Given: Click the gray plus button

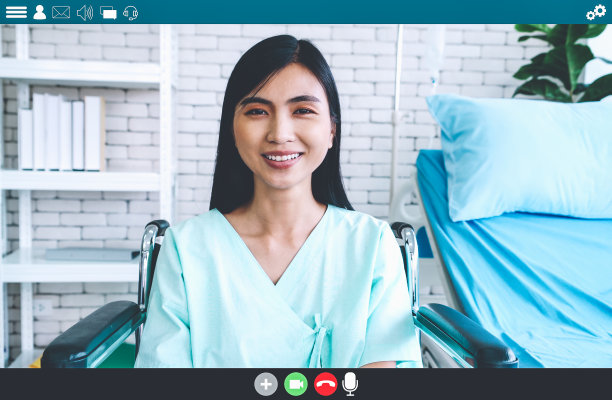Looking at the screenshot, I should click(x=266, y=384).
